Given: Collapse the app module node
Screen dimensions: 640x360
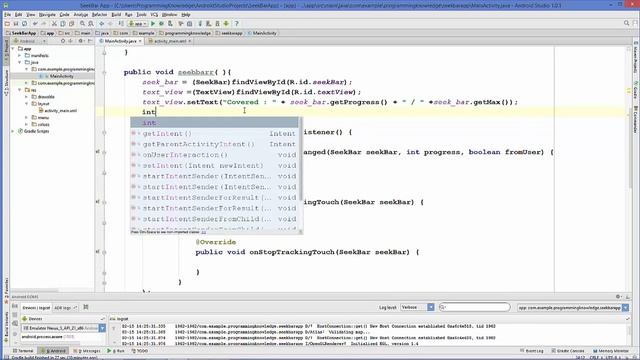Looking at the screenshot, I should point(13,49).
